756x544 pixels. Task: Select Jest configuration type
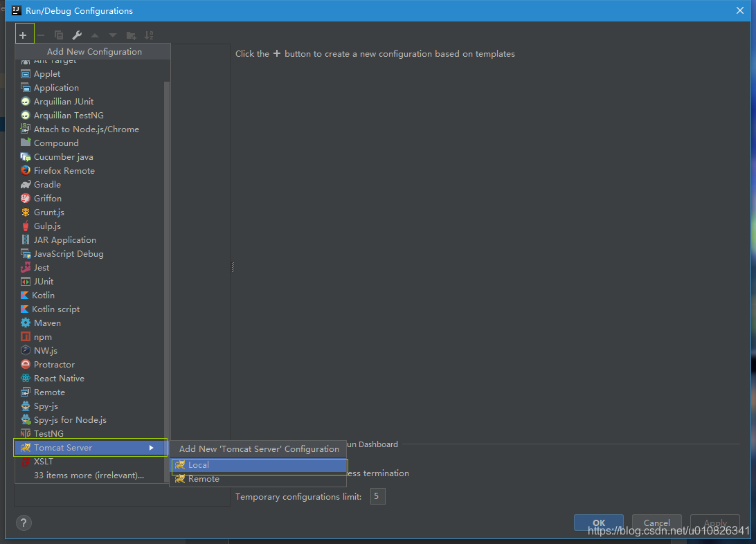pyautogui.click(x=90, y=268)
